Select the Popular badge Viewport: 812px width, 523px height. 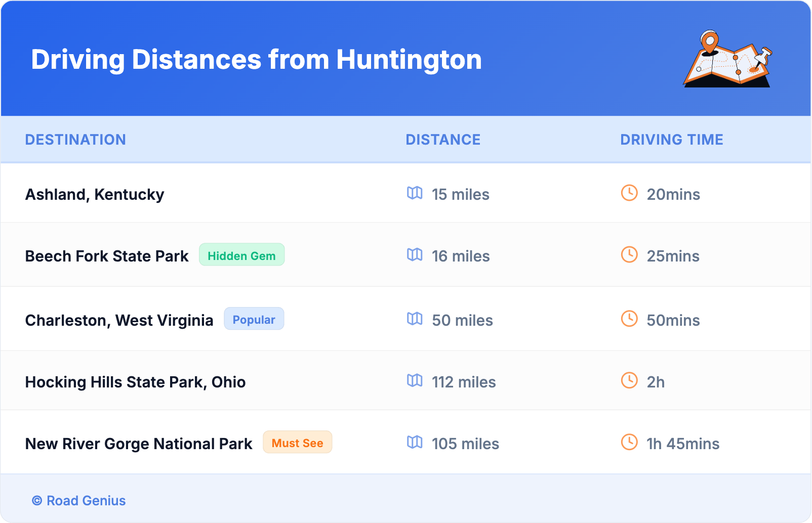(254, 319)
